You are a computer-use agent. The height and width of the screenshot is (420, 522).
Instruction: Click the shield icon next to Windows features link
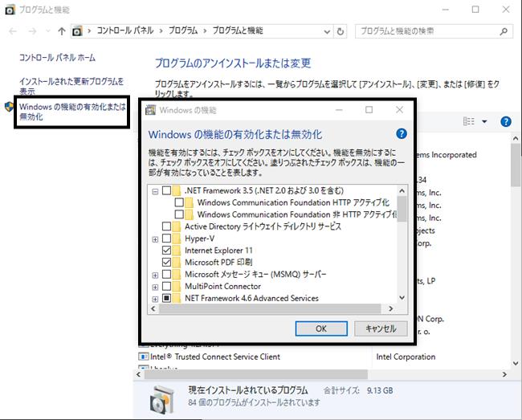[9, 107]
